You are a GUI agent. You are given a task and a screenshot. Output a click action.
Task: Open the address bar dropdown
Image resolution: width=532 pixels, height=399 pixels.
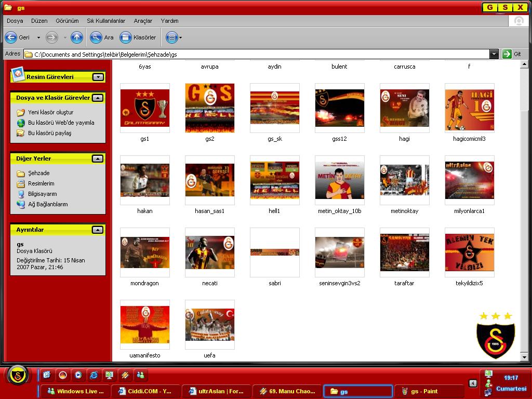[x=494, y=54]
